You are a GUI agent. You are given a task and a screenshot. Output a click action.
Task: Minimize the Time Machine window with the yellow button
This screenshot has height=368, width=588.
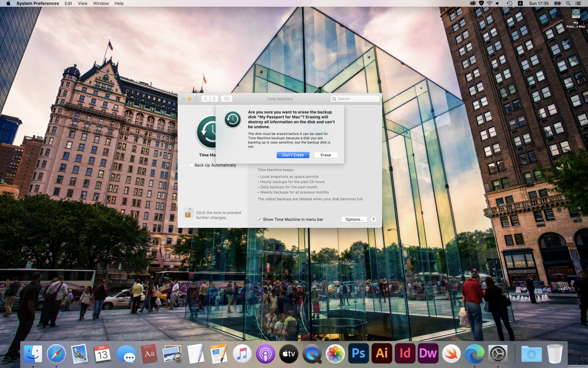click(190, 99)
